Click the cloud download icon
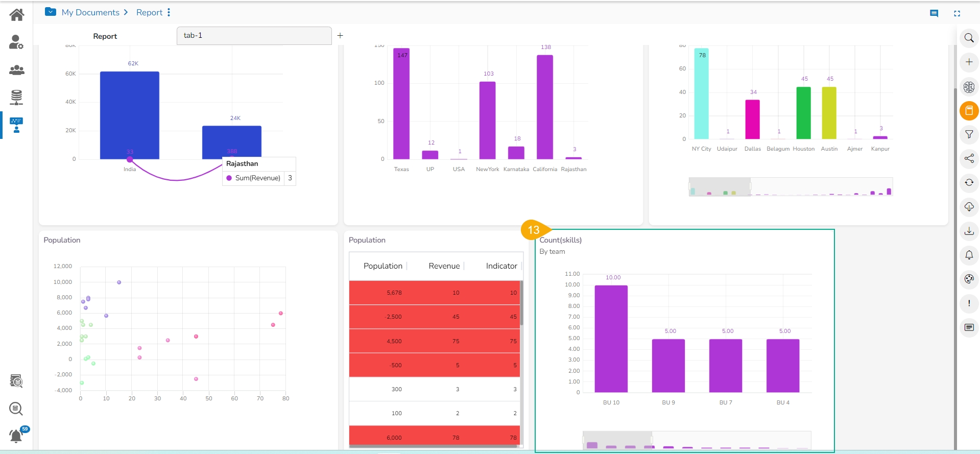This screenshot has width=980, height=454. coord(969,207)
